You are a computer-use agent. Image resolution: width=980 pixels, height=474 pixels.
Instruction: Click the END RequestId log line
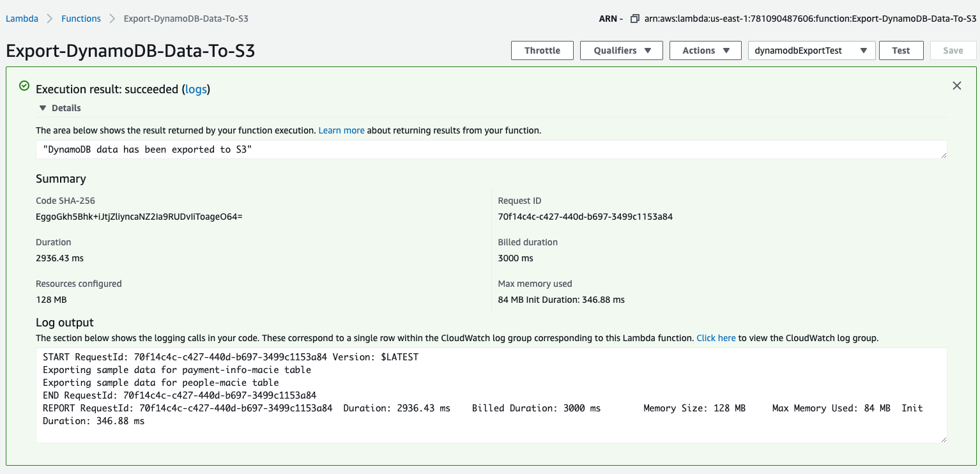[180, 395]
